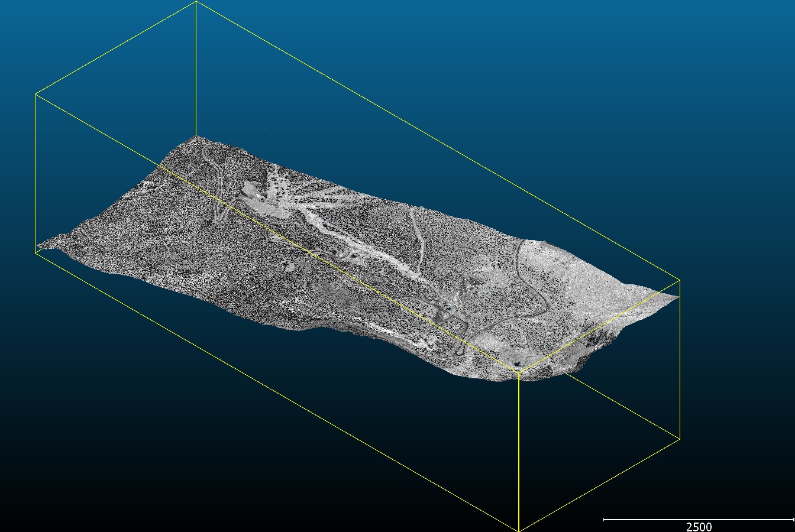Click empty blue background in the upper-right
Screen dimensions: 795x532
tap(651, 89)
